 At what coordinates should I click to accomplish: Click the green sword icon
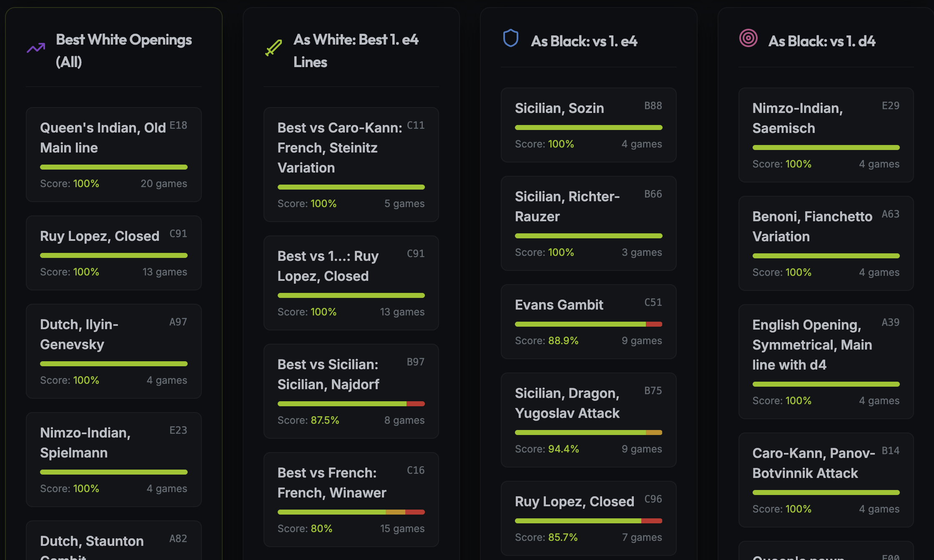click(x=274, y=48)
